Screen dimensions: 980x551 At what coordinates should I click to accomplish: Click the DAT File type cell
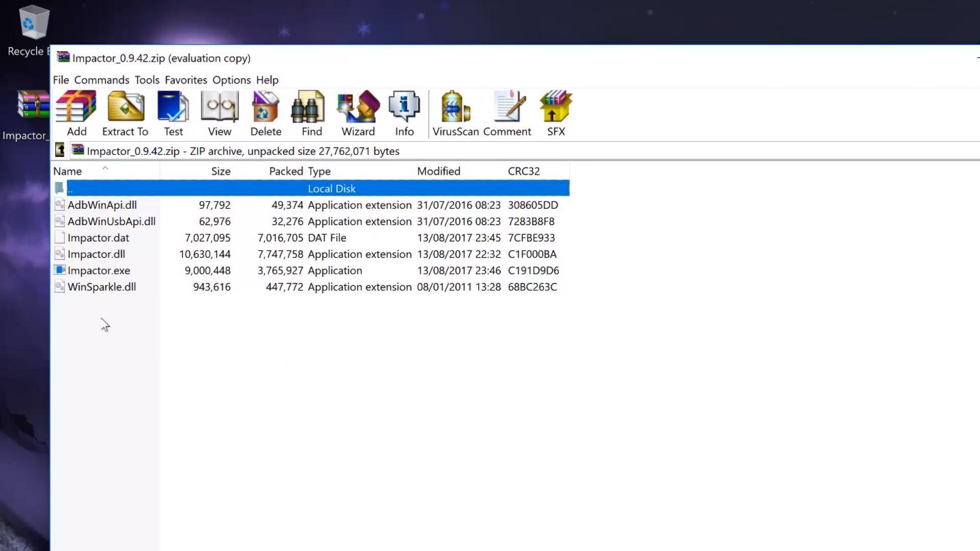point(327,238)
